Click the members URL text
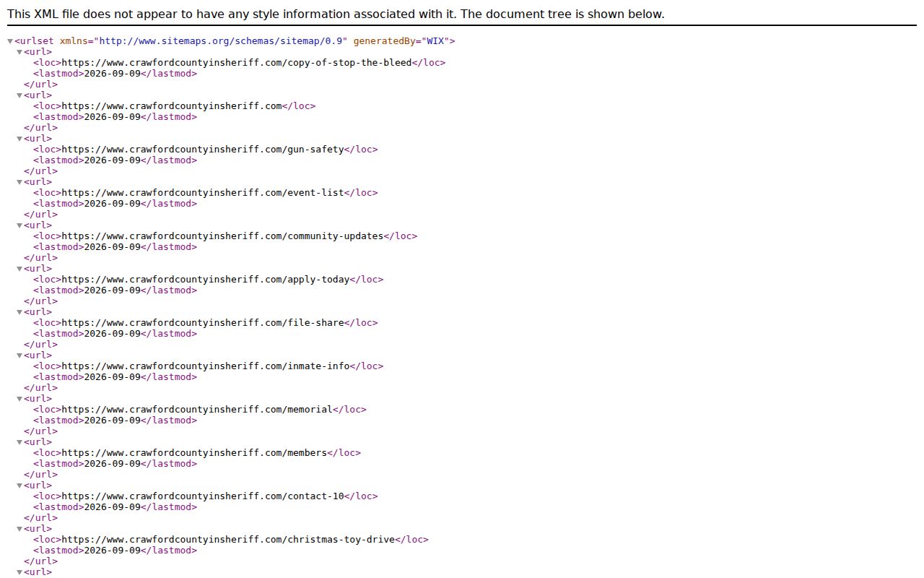 click(194, 453)
